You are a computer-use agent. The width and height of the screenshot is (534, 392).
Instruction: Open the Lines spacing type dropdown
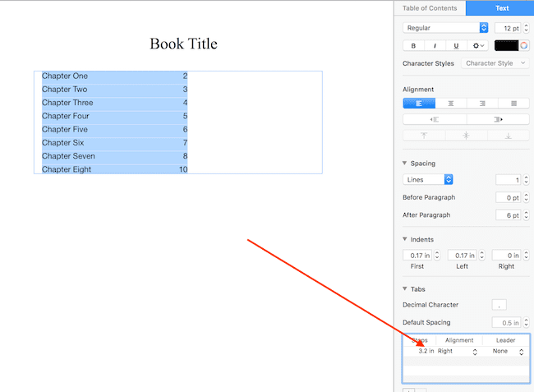click(428, 179)
